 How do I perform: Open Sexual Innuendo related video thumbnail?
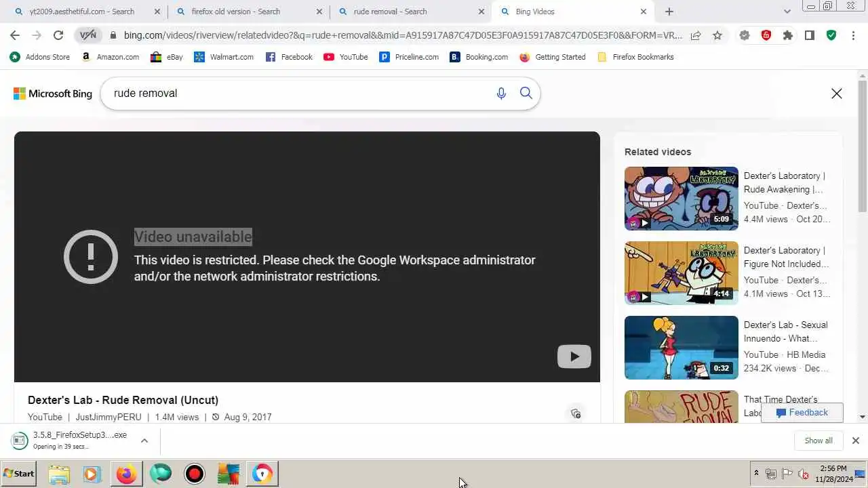[682, 348]
